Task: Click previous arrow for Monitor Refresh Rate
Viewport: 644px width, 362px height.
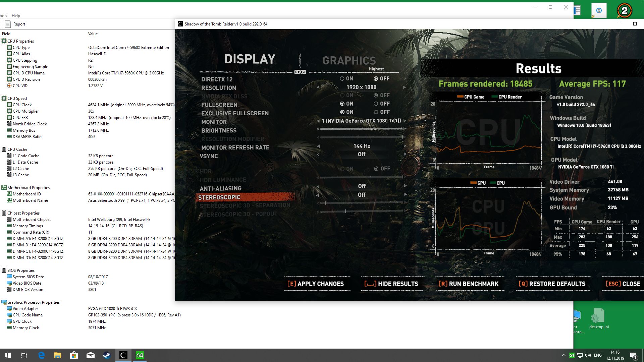Action: (x=318, y=146)
